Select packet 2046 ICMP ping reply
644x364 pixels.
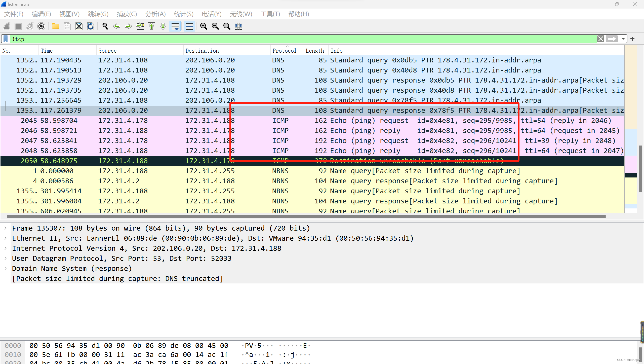(312, 131)
